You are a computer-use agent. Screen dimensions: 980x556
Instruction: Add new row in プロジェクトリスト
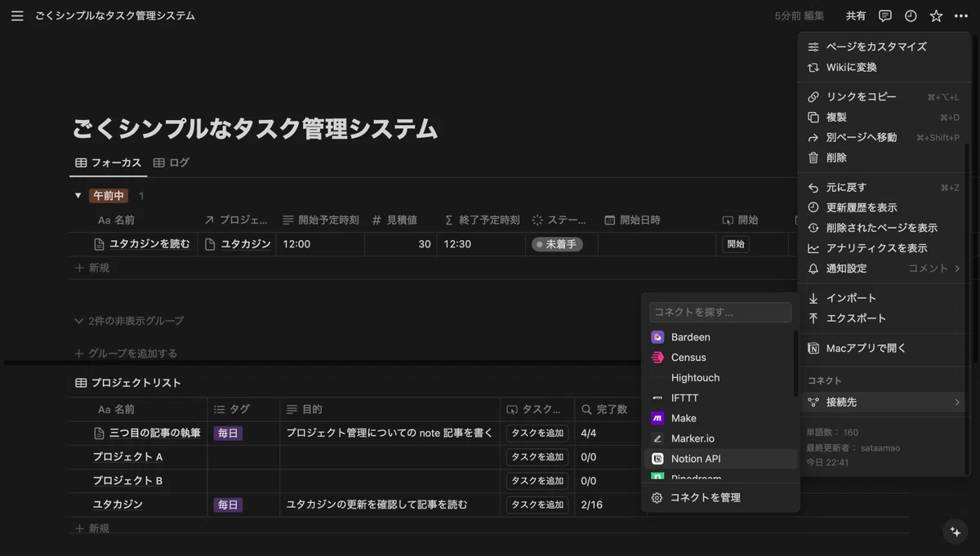point(92,528)
